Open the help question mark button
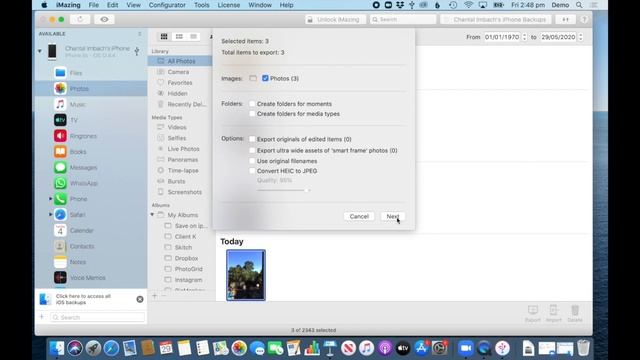The width and height of the screenshot is (640, 360). (584, 19)
